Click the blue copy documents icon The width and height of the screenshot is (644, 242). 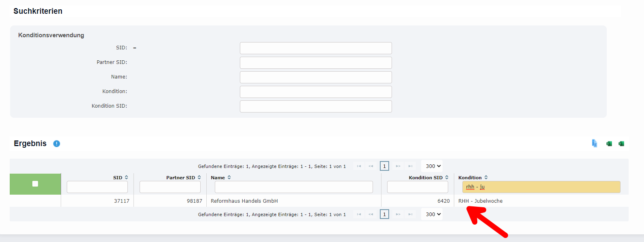594,144
